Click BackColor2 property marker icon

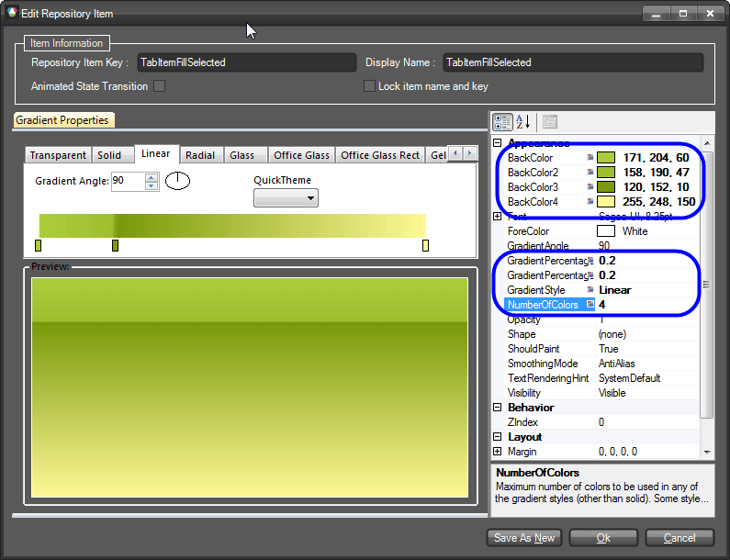pyautogui.click(x=590, y=173)
